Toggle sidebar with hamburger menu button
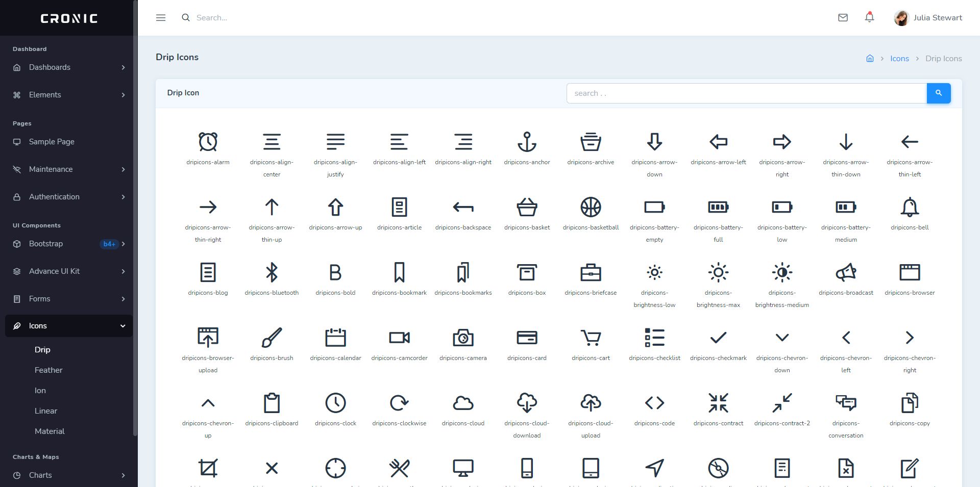980x487 pixels. pyautogui.click(x=161, y=18)
